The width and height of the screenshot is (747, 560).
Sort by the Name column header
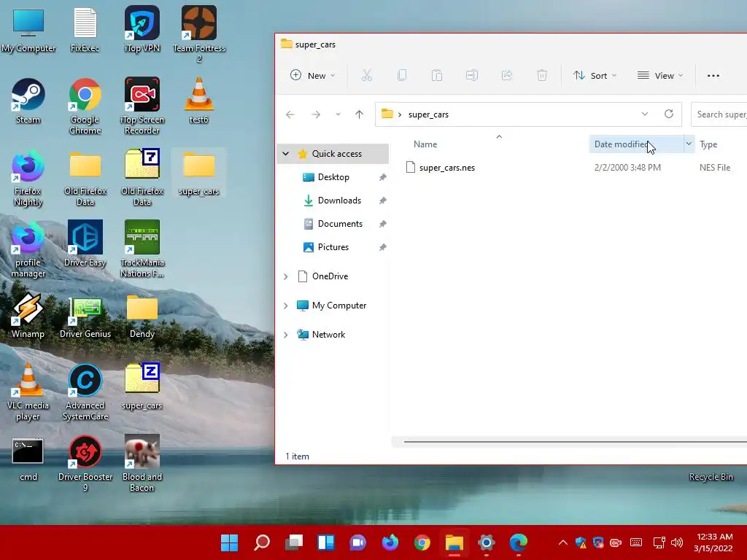point(425,144)
